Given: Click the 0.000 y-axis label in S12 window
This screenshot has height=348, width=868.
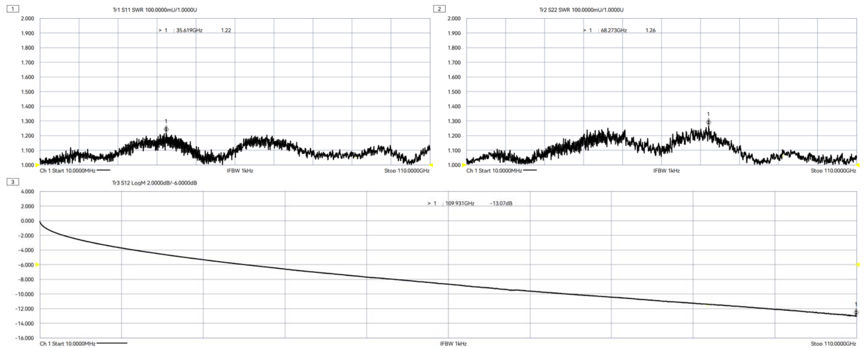Looking at the screenshot, I should tap(27, 221).
